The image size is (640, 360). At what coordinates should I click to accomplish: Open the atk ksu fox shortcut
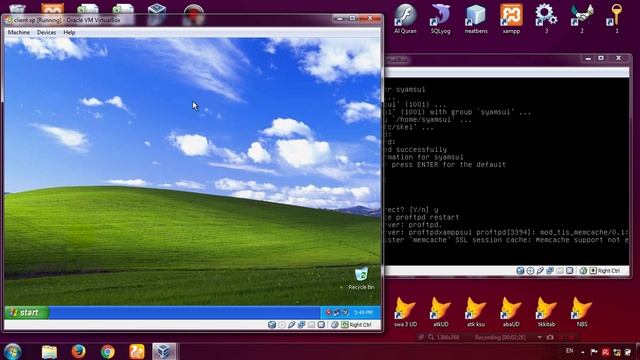(x=476, y=312)
